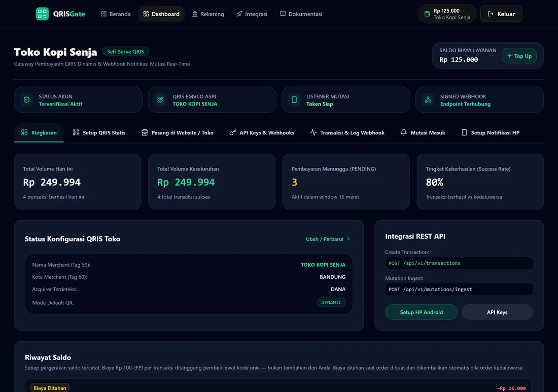Screen dimensions: 558x392
Task: Click the -Rp 25.000 amount
Action: [511, 388]
